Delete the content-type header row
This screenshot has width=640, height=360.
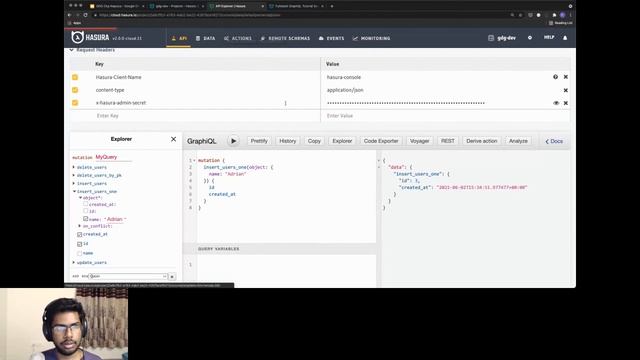566,90
